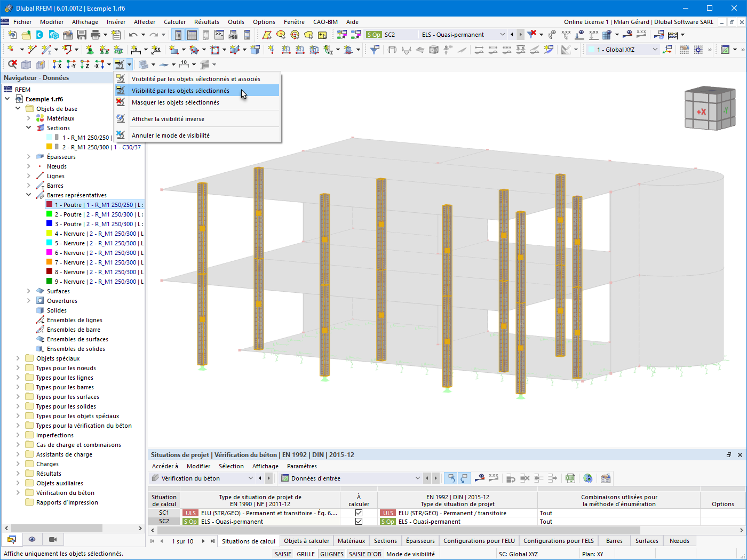Select the Vérification du béton tree item
The image size is (747, 560).
tap(65, 493)
